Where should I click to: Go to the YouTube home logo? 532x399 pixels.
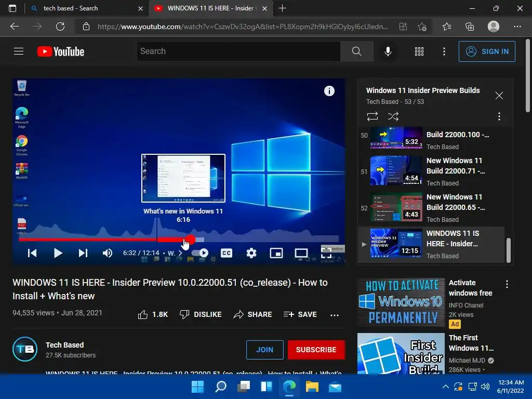click(61, 51)
